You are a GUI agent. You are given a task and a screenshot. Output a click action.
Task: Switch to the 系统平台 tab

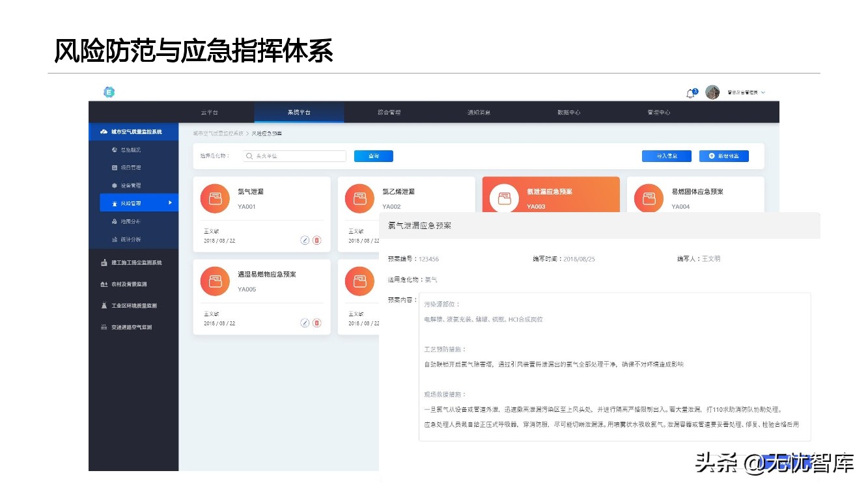click(299, 113)
